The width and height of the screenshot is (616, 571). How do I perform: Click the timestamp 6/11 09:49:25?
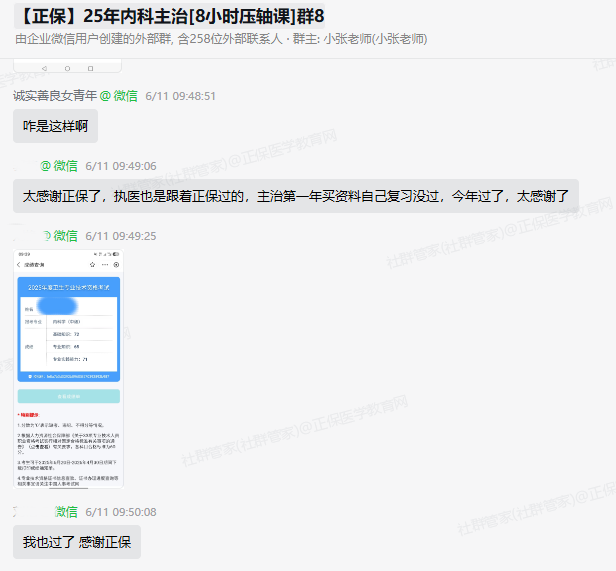point(120,236)
